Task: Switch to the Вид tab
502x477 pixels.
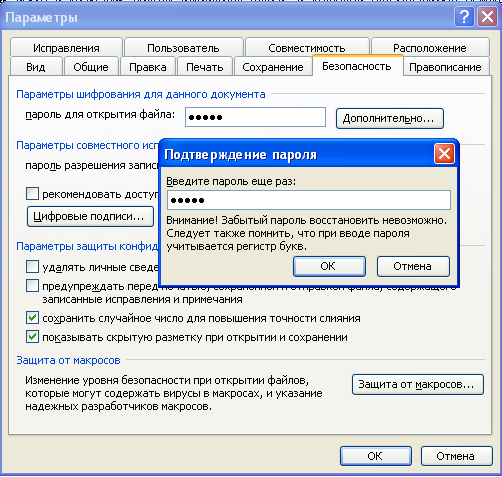Action: [x=36, y=67]
